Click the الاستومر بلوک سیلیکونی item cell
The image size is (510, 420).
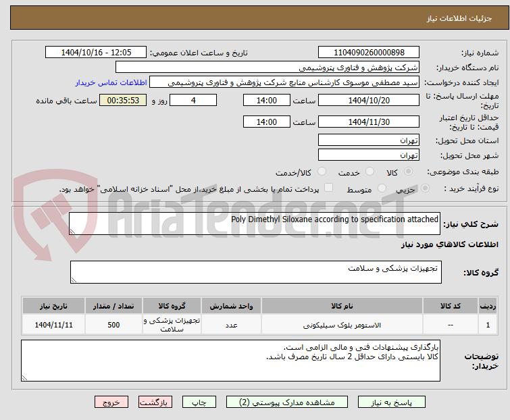pos(342,325)
